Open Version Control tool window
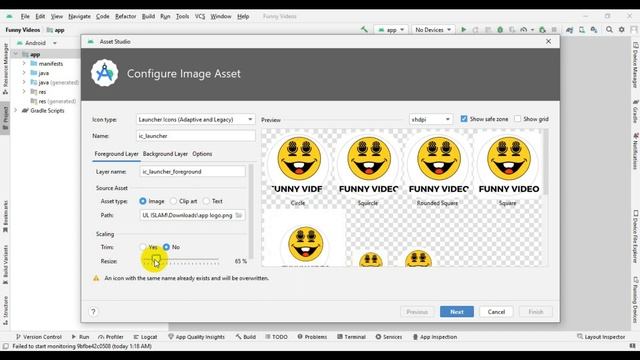 coord(38,337)
